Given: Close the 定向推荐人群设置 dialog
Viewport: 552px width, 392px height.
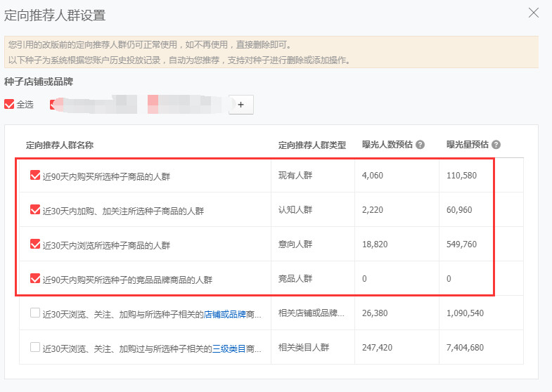Looking at the screenshot, I should pyautogui.click(x=534, y=13).
